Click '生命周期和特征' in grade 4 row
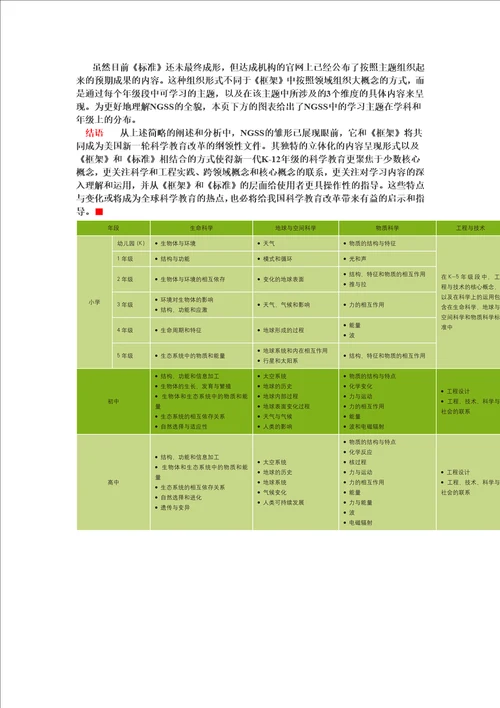This screenshot has height=708, width=500. click(x=181, y=330)
